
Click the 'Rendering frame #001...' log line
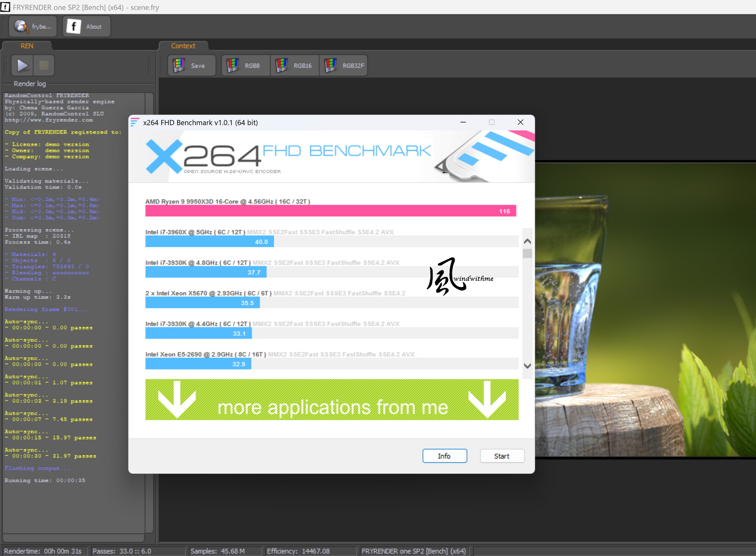(47, 309)
